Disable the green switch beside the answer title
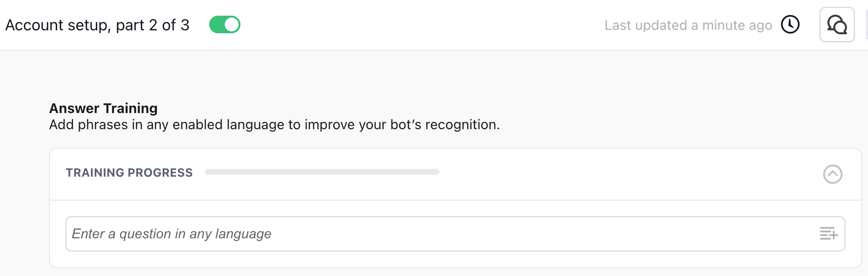The image size is (868, 276). pos(225,24)
